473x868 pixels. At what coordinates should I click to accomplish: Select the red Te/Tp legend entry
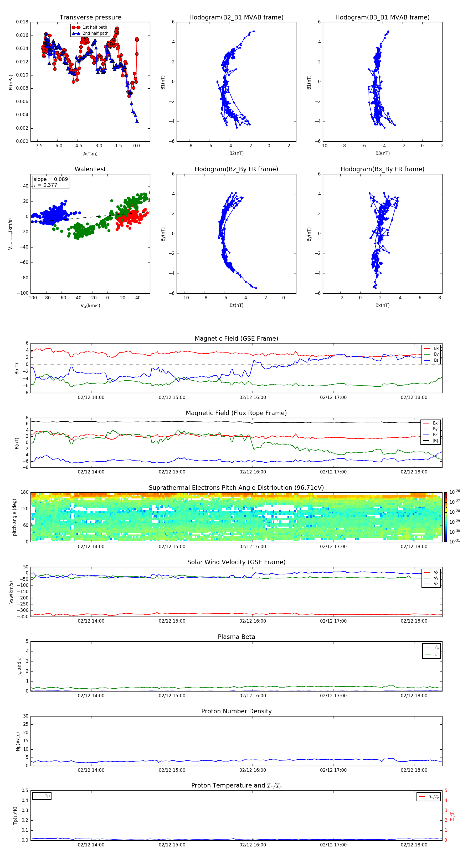click(429, 796)
